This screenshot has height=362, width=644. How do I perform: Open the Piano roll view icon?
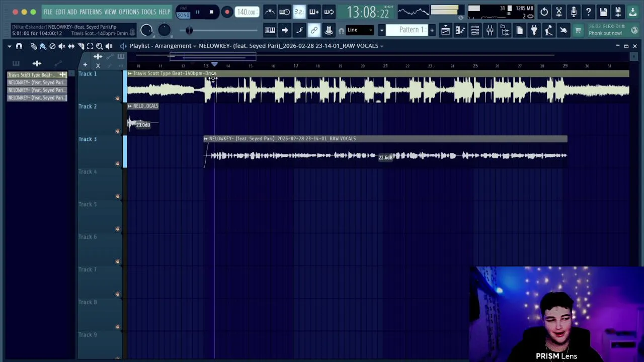[x=460, y=31]
